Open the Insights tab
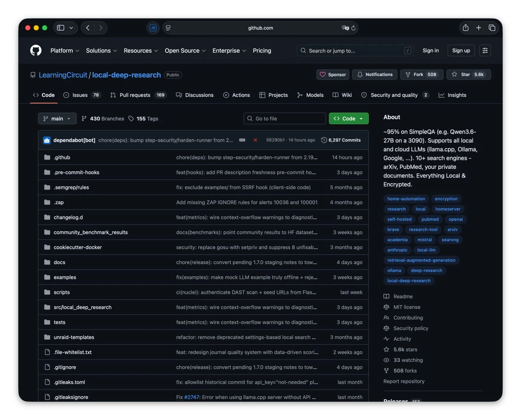The height and width of the screenshot is (420, 521). [x=452, y=95]
